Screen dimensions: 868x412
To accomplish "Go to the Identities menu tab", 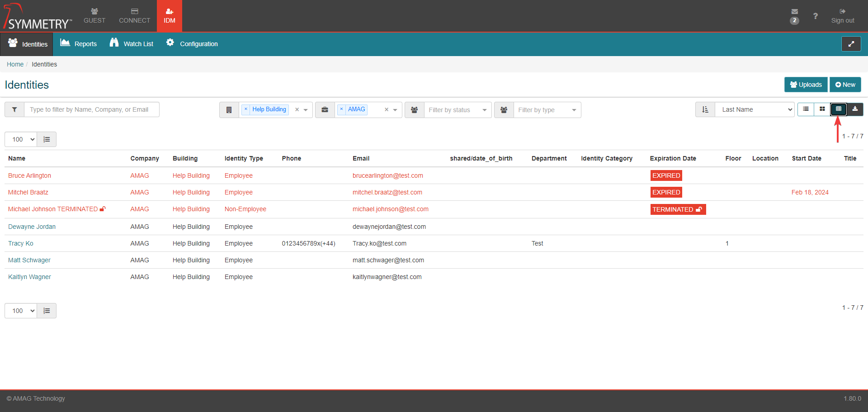I will pos(27,44).
